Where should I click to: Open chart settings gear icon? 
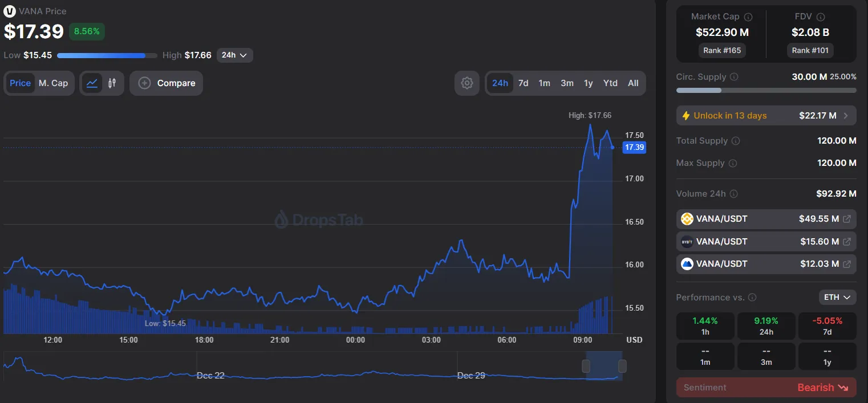pyautogui.click(x=467, y=83)
